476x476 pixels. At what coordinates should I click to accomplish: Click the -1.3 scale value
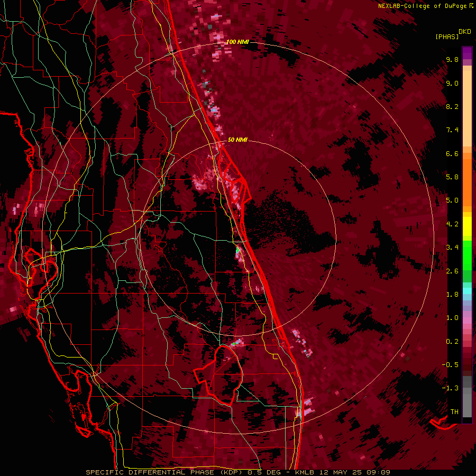coord(450,388)
